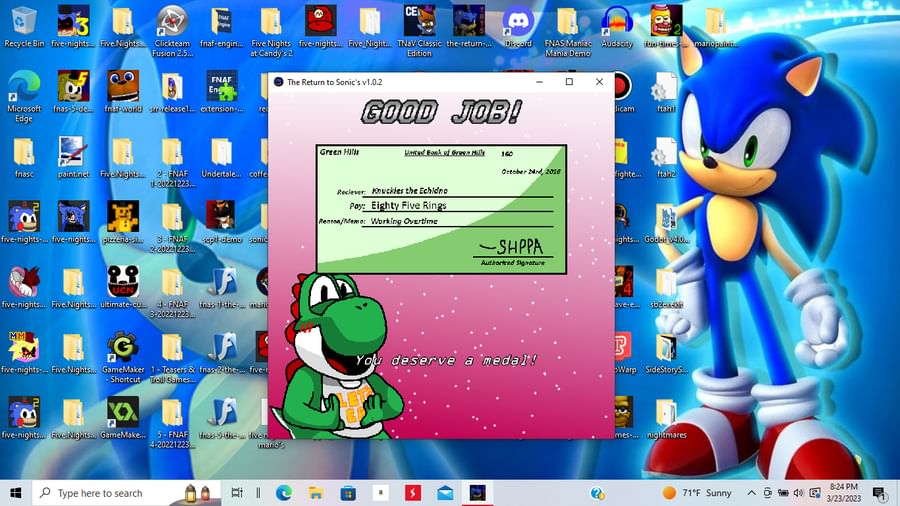Select the mariopaint folder icon

point(716,26)
